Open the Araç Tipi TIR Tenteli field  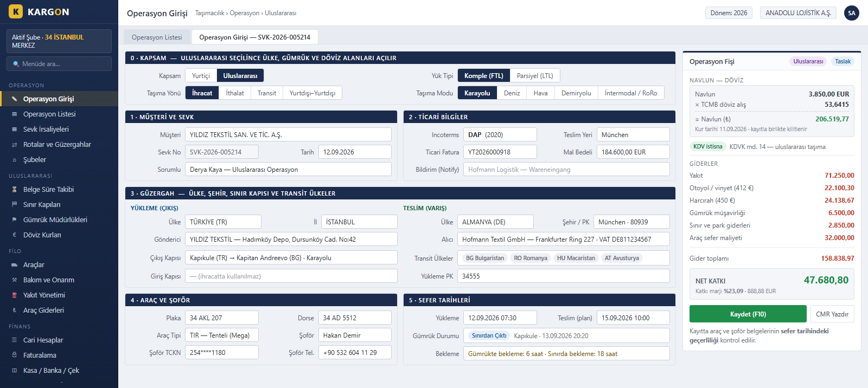[222, 335]
